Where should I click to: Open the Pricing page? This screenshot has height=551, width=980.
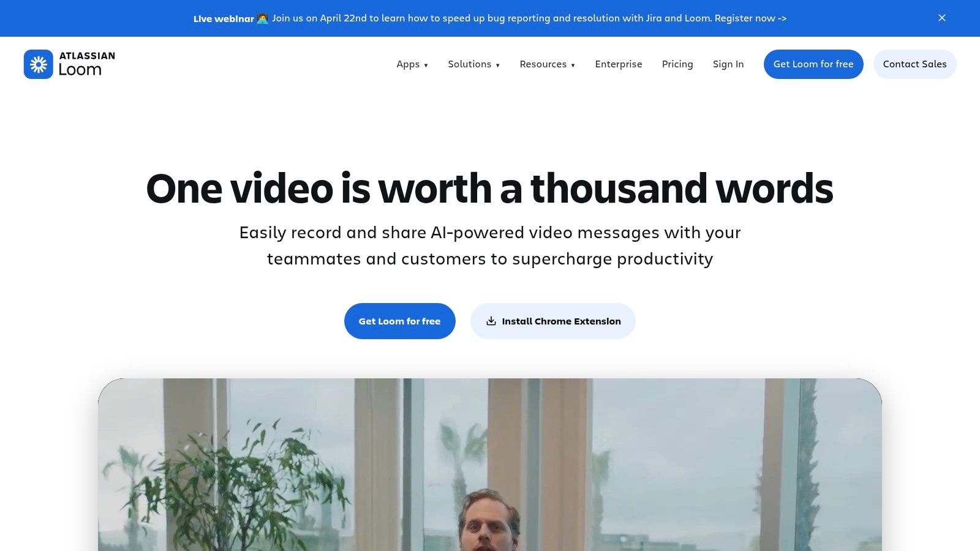pos(677,64)
